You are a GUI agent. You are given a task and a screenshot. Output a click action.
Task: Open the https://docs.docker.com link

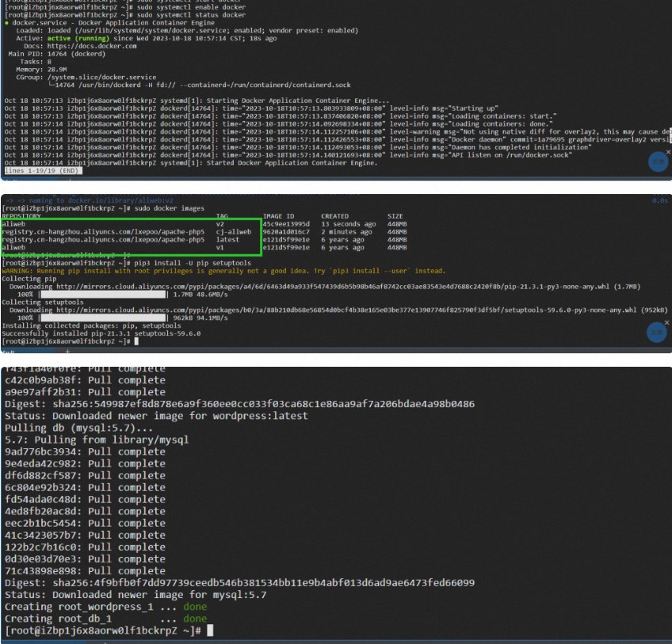coord(92,46)
